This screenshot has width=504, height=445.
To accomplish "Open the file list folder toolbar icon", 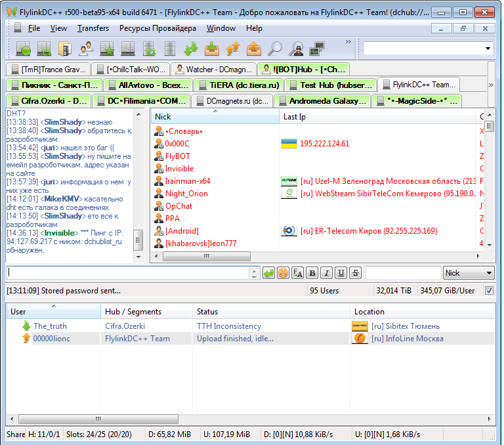I will pyautogui.click(x=64, y=49).
